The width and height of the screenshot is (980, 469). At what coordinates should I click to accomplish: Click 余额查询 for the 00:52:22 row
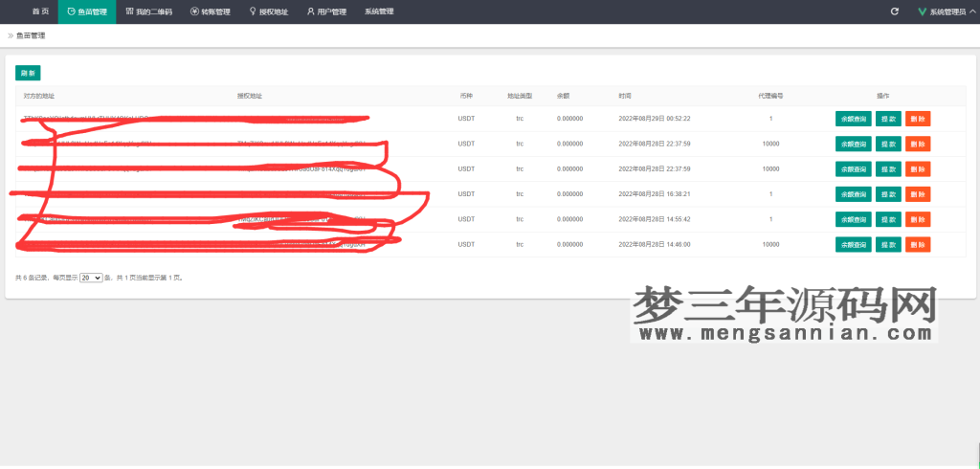[x=853, y=119]
